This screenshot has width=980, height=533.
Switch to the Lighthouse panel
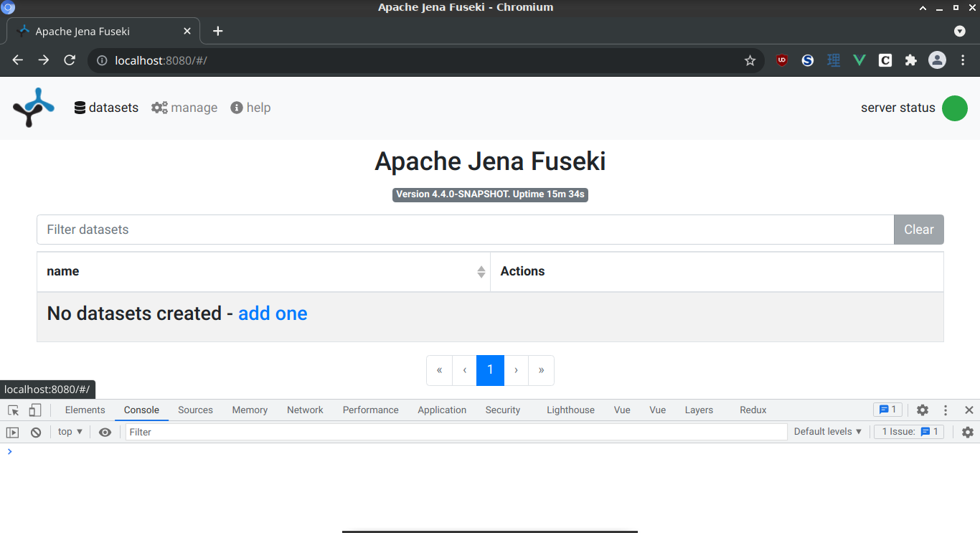[x=570, y=410]
